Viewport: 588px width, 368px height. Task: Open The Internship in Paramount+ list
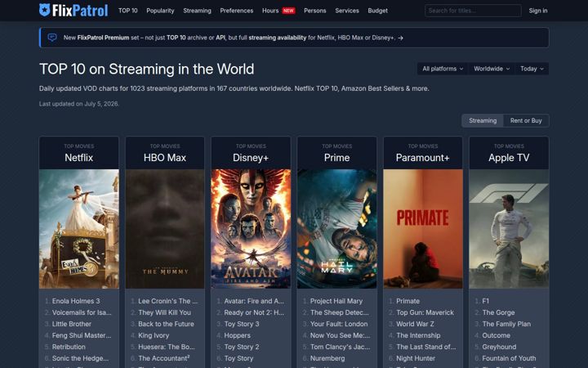click(x=418, y=335)
